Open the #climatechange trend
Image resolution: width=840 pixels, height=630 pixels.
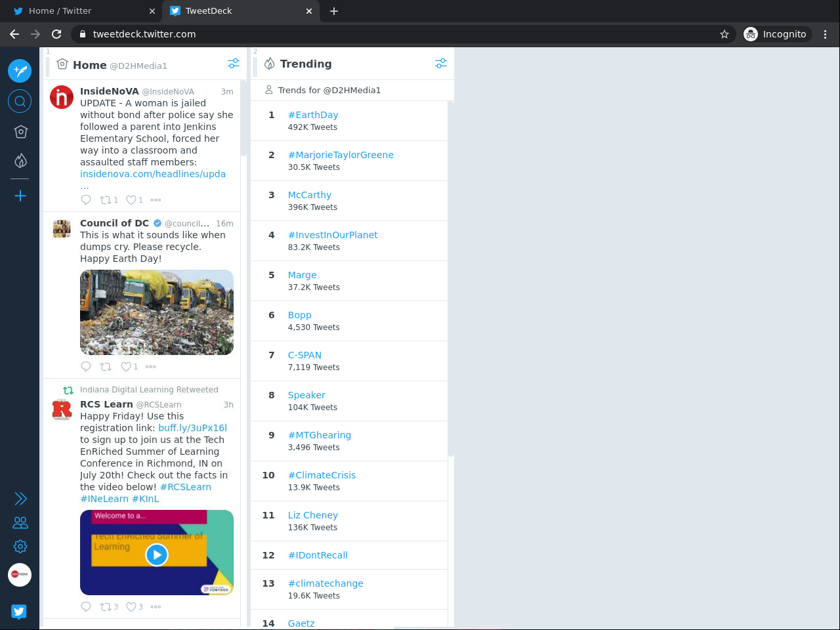(x=325, y=583)
